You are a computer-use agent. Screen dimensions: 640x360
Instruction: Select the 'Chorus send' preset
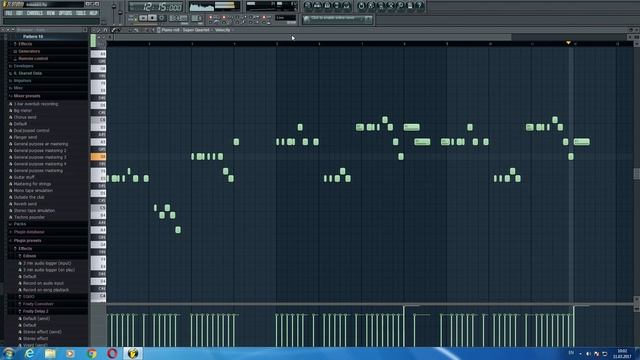pyautogui.click(x=24, y=117)
